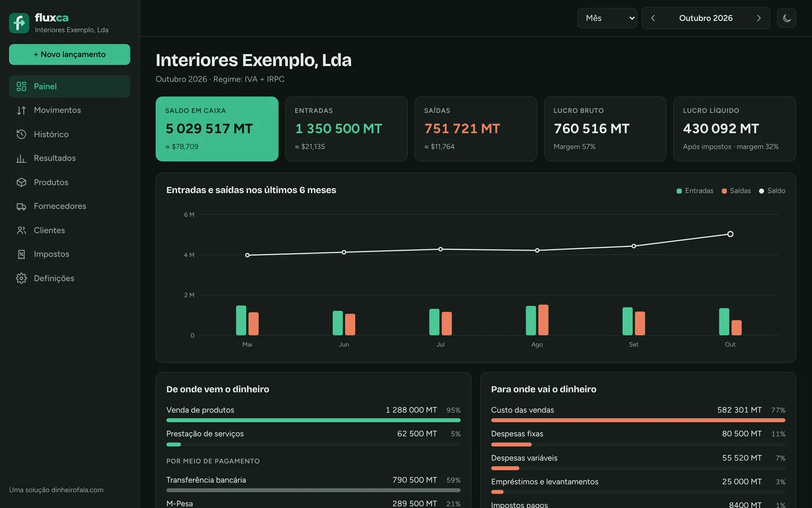The width and height of the screenshot is (812, 508).
Task: Click the Venda de produtos progress bar
Action: (x=314, y=421)
